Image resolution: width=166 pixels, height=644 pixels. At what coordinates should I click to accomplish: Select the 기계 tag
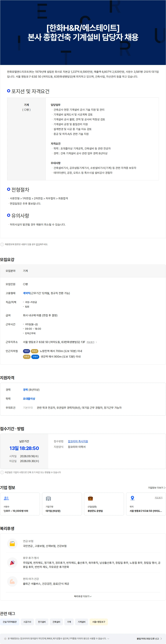(69, 622)
